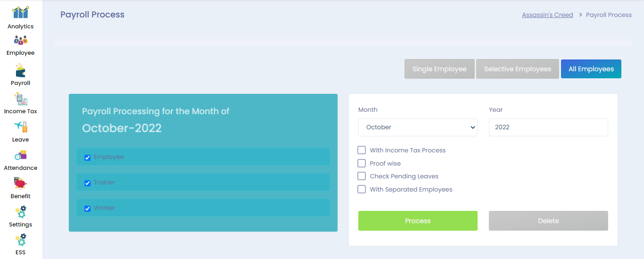Click the Benefit piggy bank icon
Viewport: 644px width, 259px height.
click(x=21, y=183)
